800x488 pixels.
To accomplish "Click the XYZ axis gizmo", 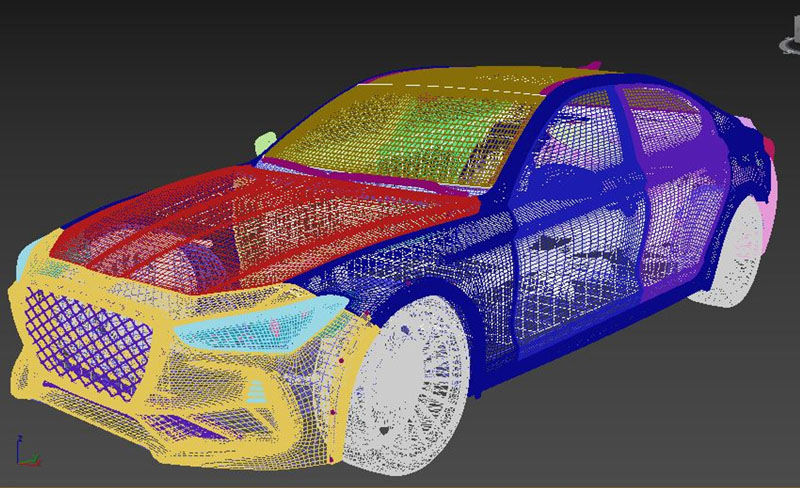I will point(27,452).
